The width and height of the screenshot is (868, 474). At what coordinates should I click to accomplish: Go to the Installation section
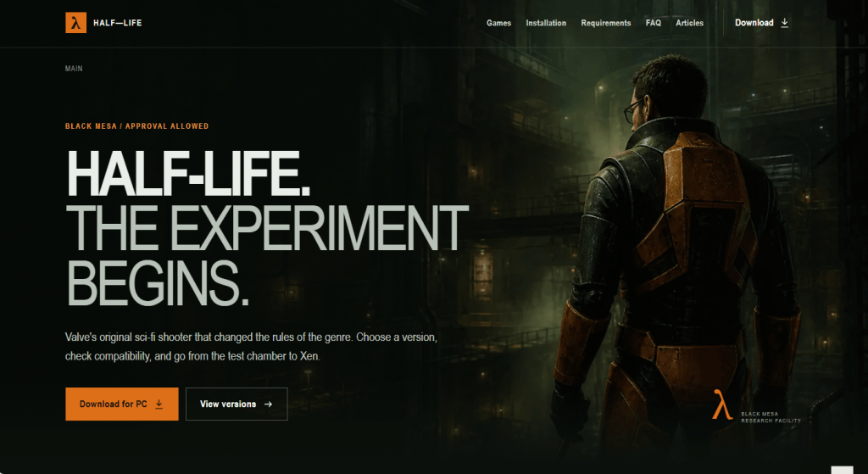pyautogui.click(x=546, y=23)
